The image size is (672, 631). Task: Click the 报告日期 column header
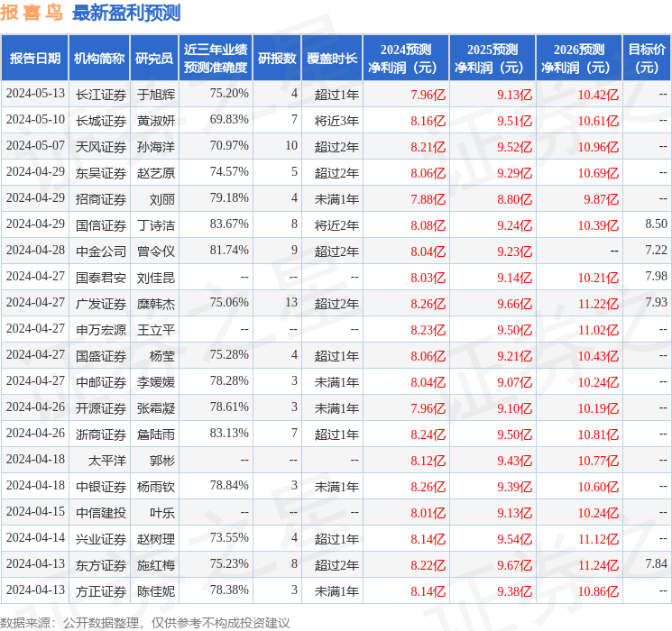(x=34, y=58)
